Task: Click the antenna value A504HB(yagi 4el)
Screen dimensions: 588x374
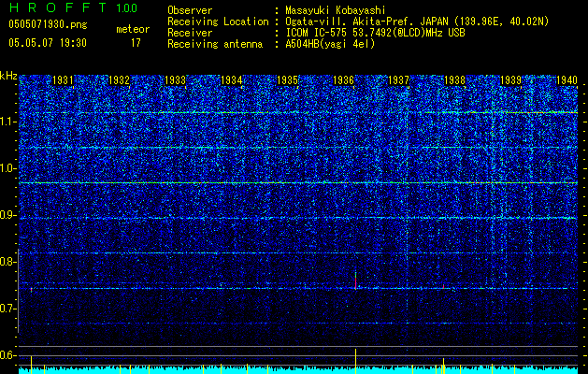Action: click(330, 44)
